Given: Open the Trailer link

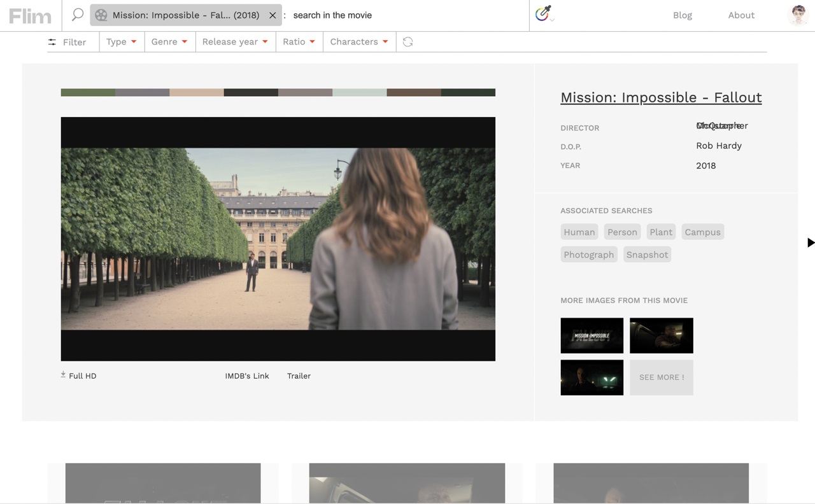Looking at the screenshot, I should pos(299,376).
